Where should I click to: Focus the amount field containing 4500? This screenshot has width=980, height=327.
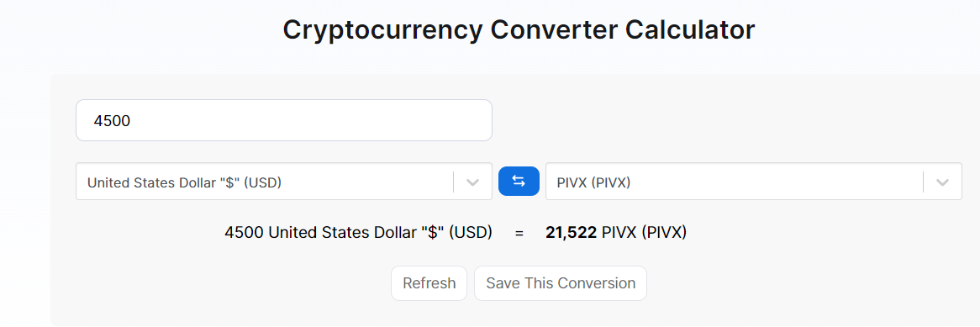284,120
